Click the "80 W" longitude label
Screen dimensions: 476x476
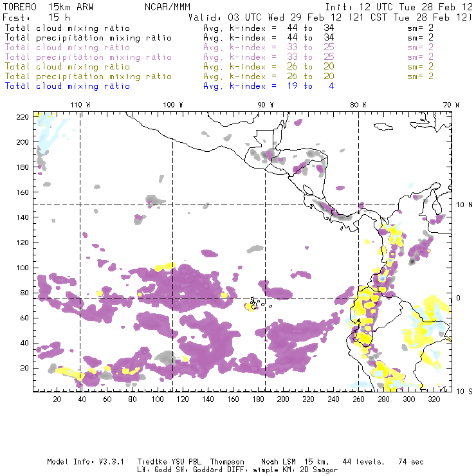(x=358, y=105)
